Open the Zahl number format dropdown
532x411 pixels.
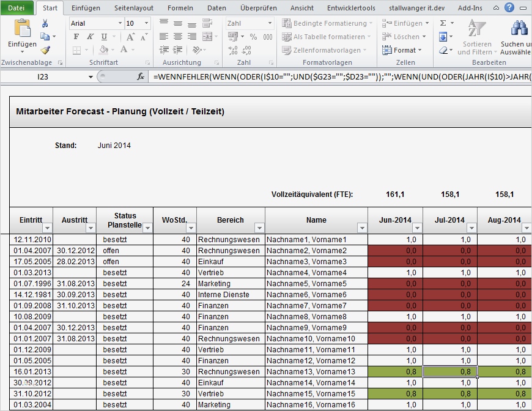pyautogui.click(x=270, y=23)
